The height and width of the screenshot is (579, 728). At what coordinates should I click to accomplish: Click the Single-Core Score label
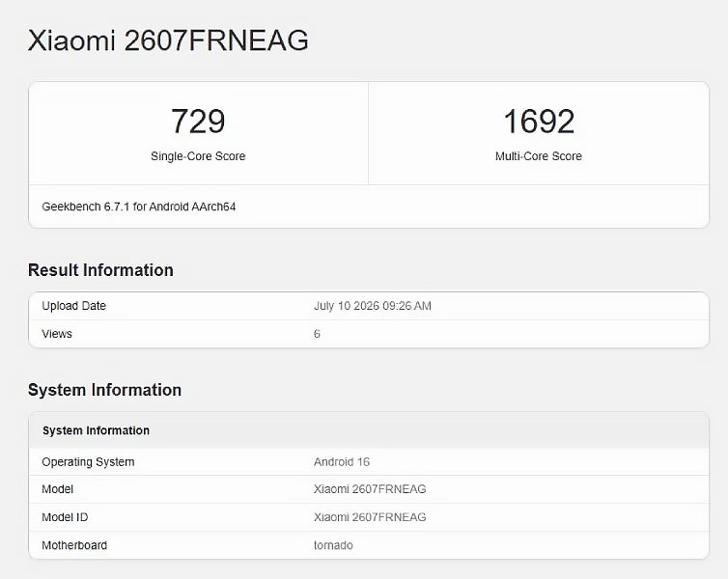pos(198,156)
